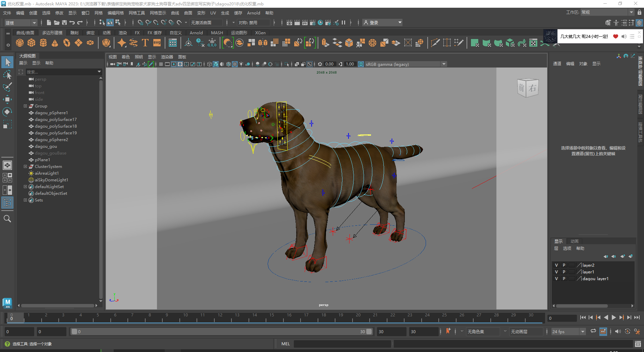Choose the Move tool in toolbox
Image resolution: width=644 pixels, height=352 pixels.
[7, 99]
